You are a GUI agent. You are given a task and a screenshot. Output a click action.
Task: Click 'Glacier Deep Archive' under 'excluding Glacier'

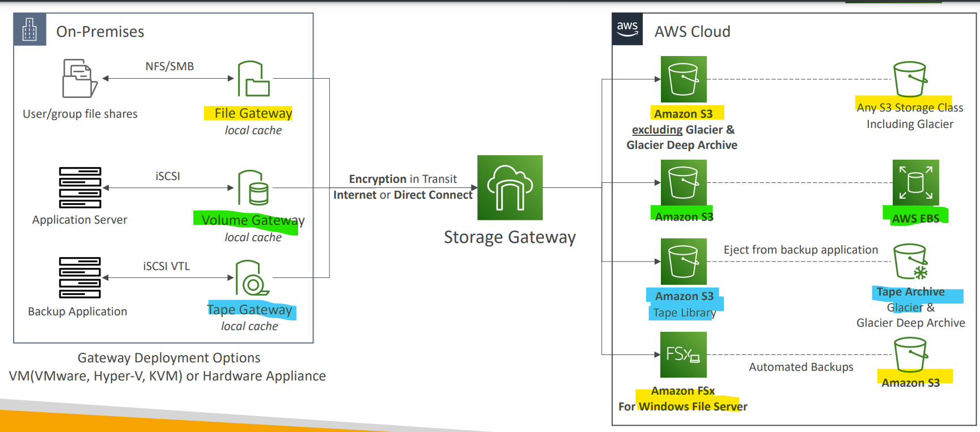click(x=682, y=145)
